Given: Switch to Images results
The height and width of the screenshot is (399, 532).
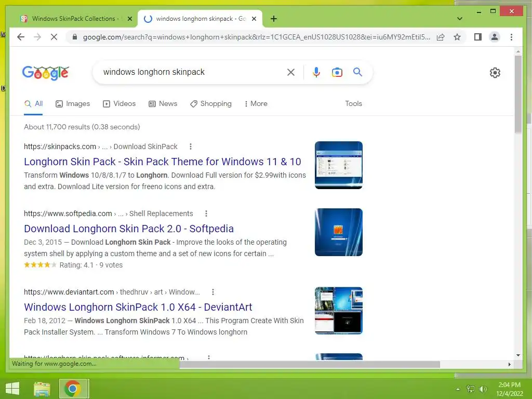Looking at the screenshot, I should 73,103.
